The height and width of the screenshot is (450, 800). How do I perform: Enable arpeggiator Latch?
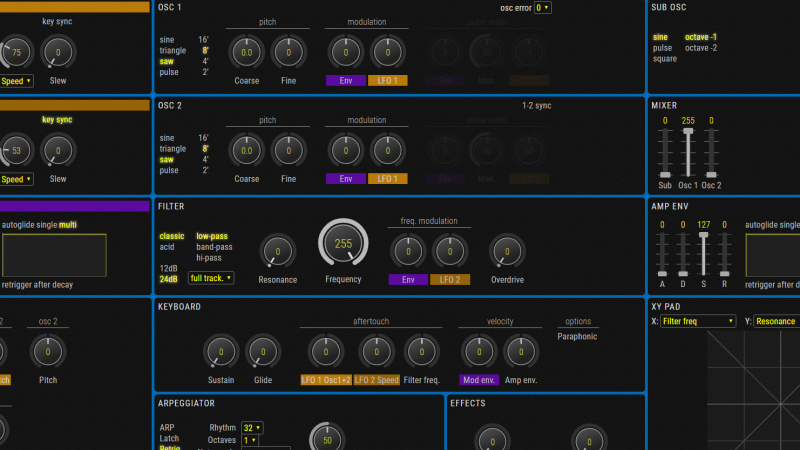click(x=169, y=438)
